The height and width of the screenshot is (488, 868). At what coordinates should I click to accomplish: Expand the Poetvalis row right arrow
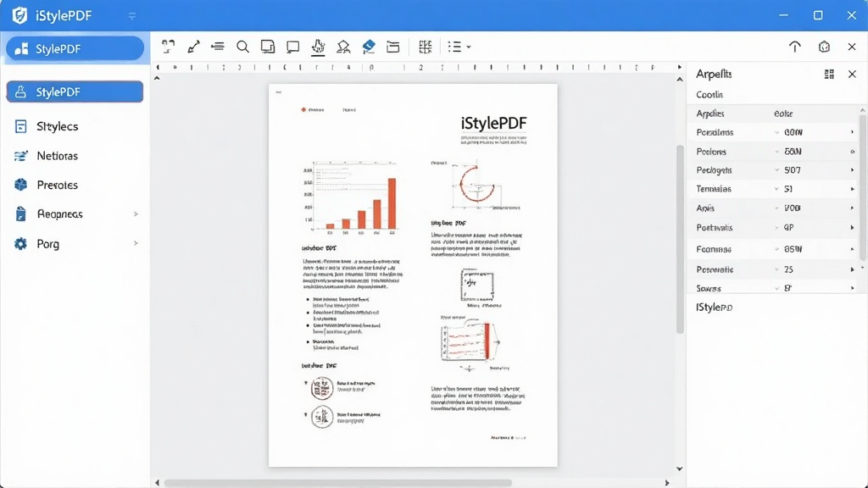pyautogui.click(x=852, y=227)
